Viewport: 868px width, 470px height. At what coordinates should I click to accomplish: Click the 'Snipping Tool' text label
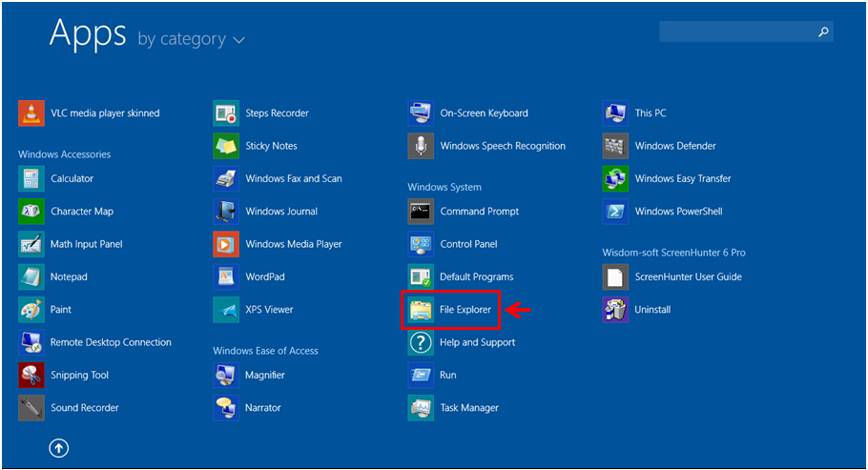coord(80,376)
